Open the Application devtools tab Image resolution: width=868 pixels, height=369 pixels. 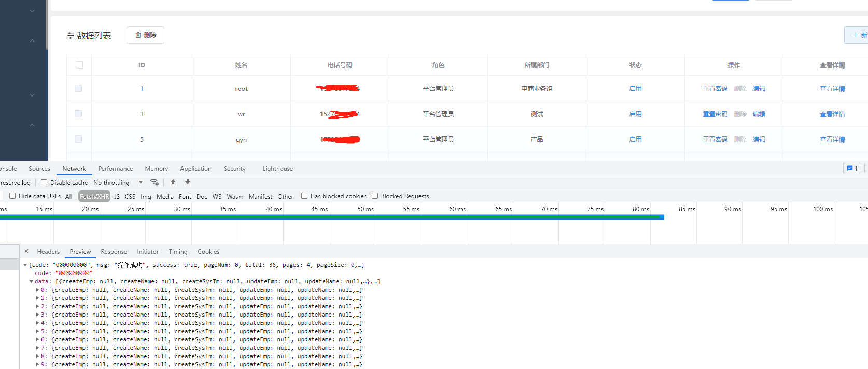click(195, 169)
